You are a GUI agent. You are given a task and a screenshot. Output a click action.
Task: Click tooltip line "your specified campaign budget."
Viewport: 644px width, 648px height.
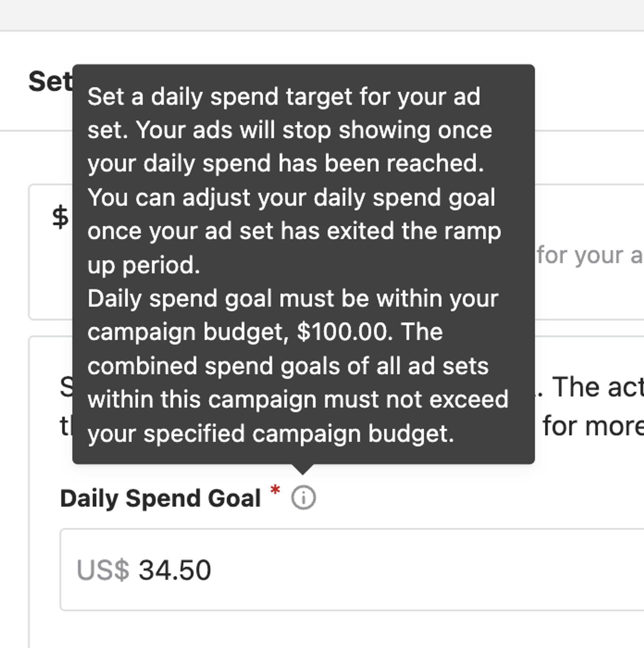270,433
